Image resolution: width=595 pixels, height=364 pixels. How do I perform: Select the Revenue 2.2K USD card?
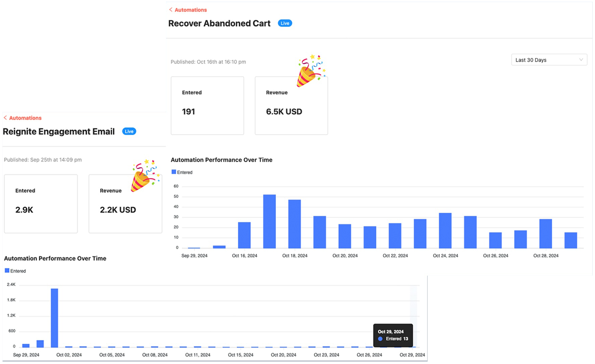coord(125,204)
